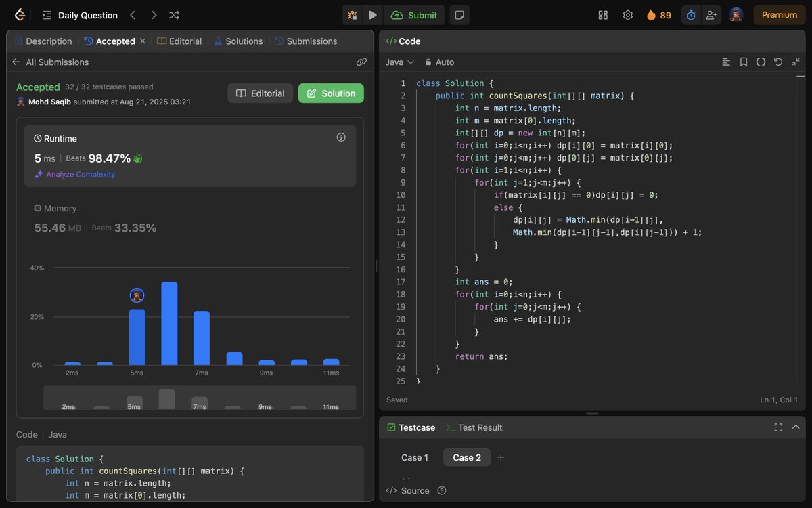Screen dimensions: 812x508
Task: Click the Source toggle
Action: tap(408, 491)
